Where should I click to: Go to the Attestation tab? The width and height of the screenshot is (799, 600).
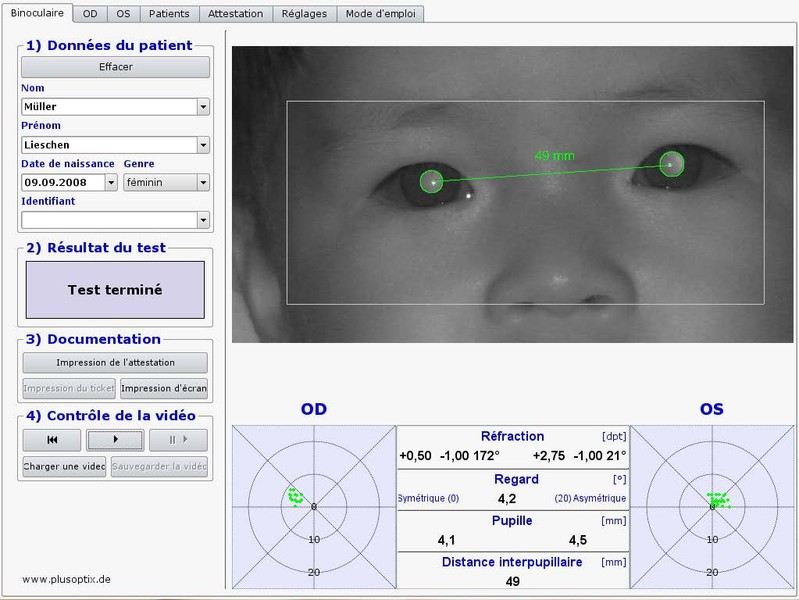tap(236, 14)
